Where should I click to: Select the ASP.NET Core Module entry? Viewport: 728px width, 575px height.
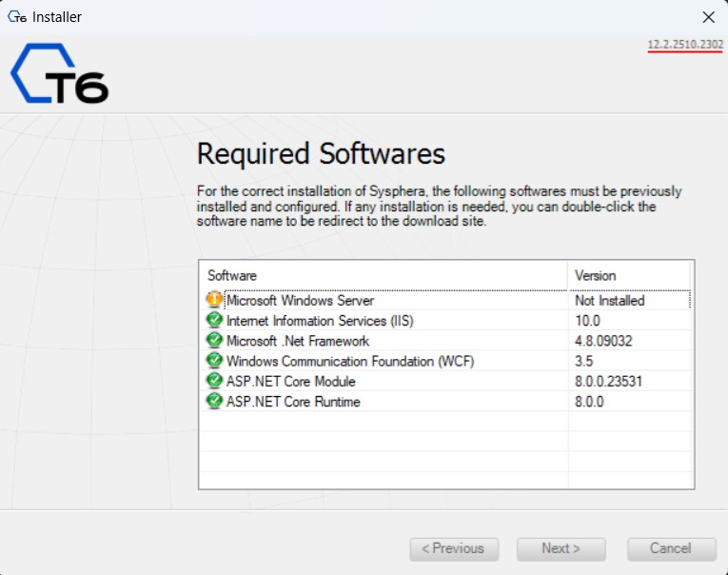290,382
